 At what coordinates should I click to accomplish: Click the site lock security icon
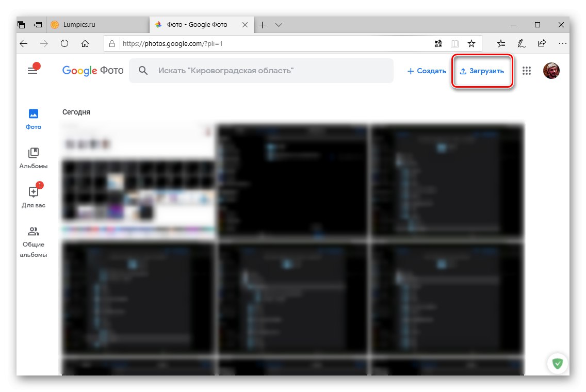pos(112,44)
